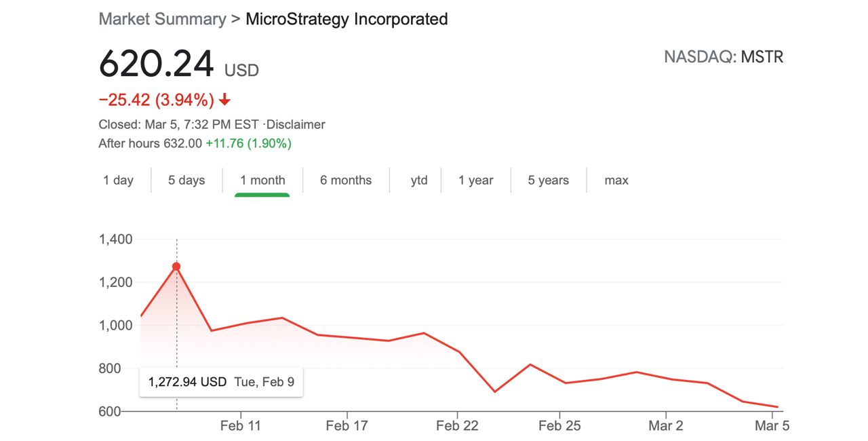Screen dimensions: 868x441
Task: Open the 1 year range
Action: pyautogui.click(x=475, y=180)
